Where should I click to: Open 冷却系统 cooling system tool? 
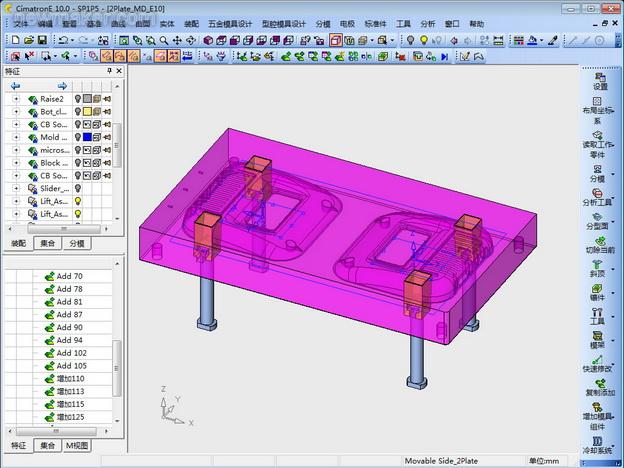pyautogui.click(x=597, y=446)
